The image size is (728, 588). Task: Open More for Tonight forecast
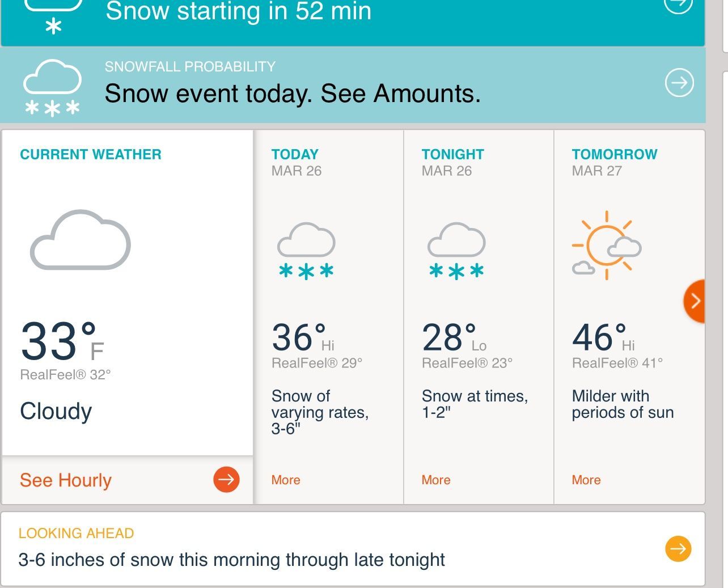(x=436, y=480)
